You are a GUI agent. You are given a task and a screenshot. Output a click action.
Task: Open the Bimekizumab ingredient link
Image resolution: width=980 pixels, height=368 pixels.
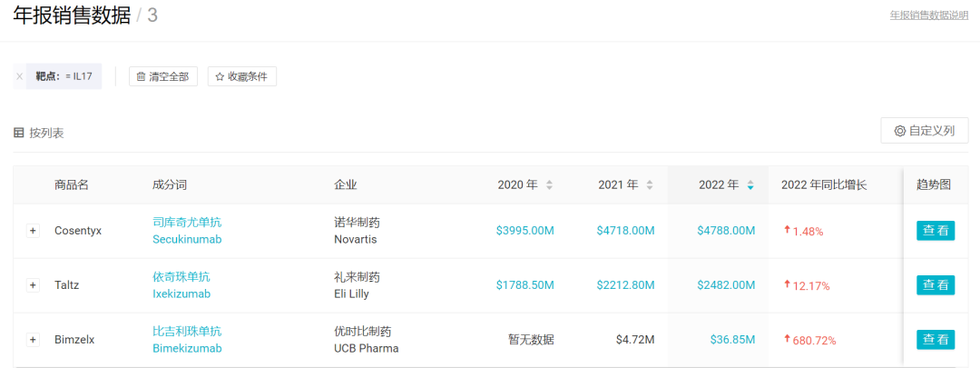[187, 348]
